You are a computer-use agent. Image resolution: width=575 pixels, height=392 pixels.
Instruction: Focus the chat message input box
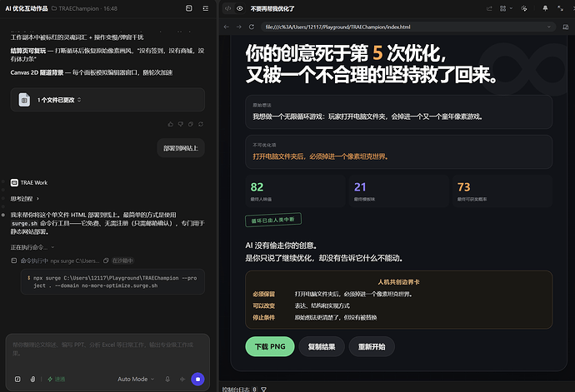(107, 350)
